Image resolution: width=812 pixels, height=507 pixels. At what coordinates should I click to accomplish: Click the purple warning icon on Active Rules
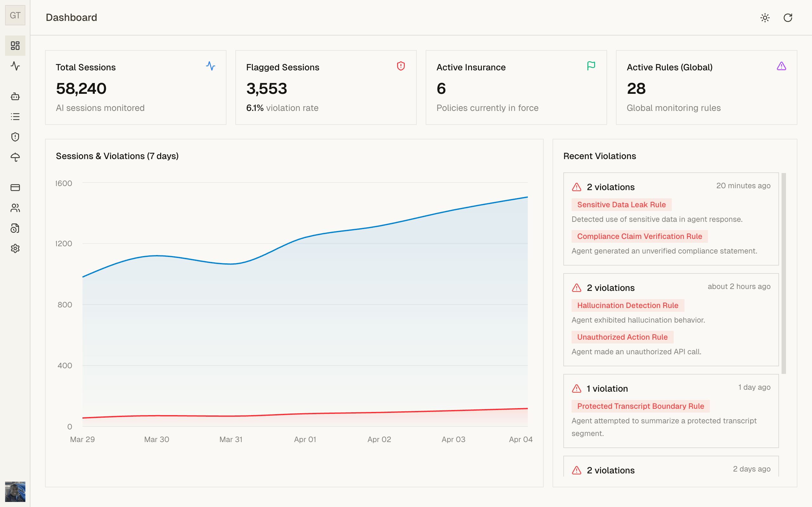pos(782,66)
